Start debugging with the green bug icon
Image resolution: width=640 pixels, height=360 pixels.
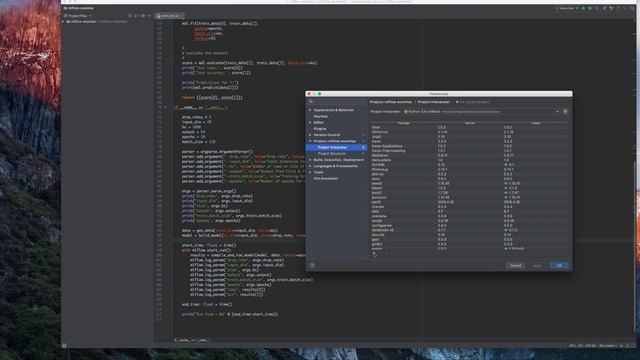(590, 8)
